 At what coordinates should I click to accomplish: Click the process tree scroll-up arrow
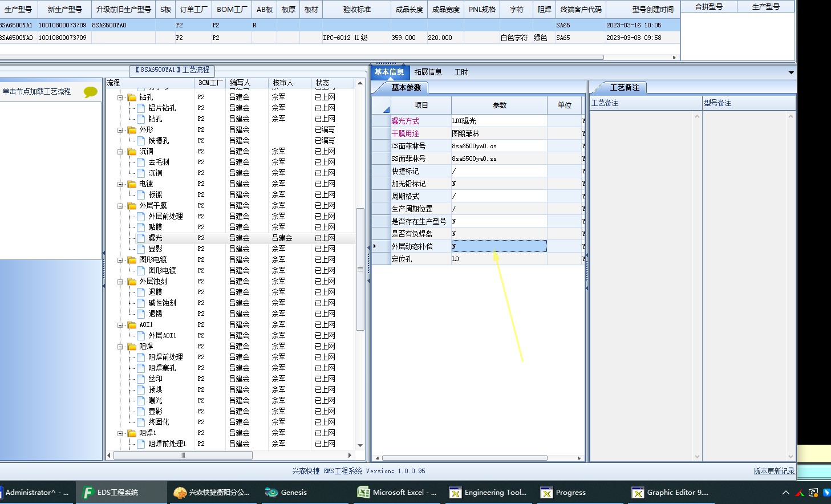[360, 83]
